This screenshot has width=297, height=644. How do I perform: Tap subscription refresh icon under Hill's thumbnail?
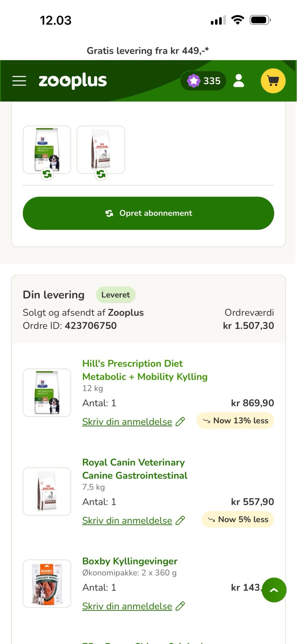pyautogui.click(x=47, y=174)
